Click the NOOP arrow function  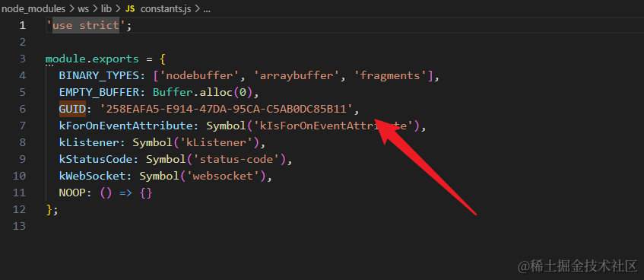126,192
